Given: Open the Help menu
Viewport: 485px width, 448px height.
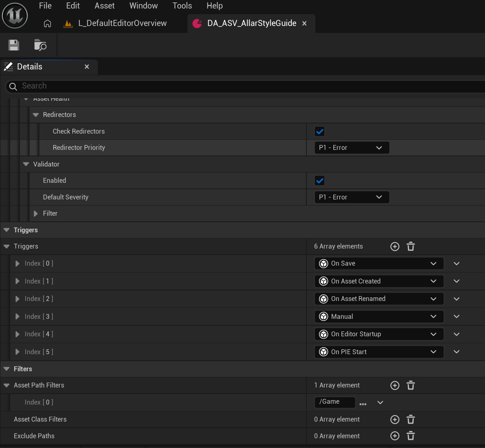Looking at the screenshot, I should pyautogui.click(x=215, y=6).
